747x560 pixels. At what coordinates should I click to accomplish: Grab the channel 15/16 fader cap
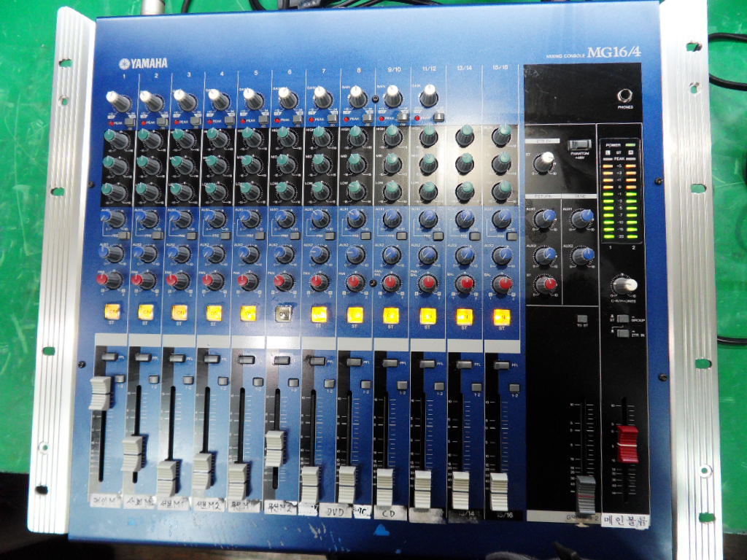pos(499,492)
